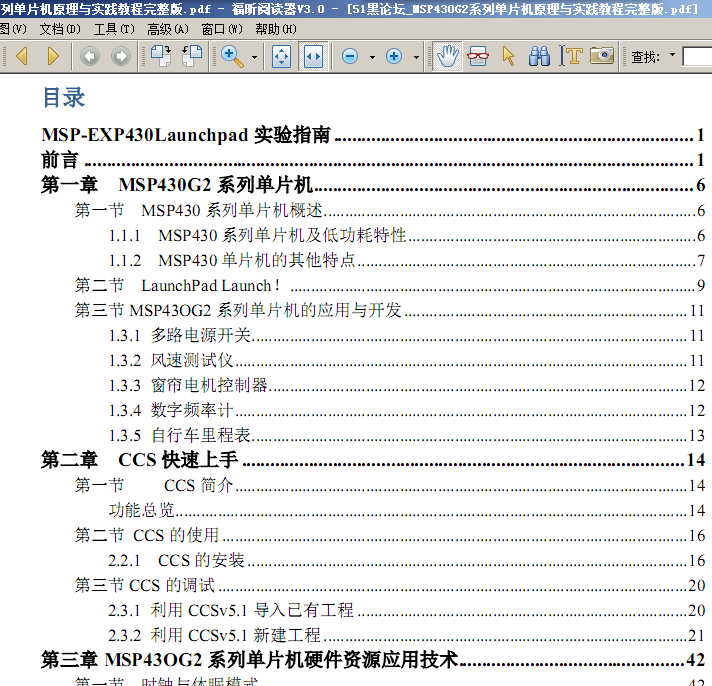Toggle the Fit Width icon
The image size is (712, 686).
[x=313, y=56]
